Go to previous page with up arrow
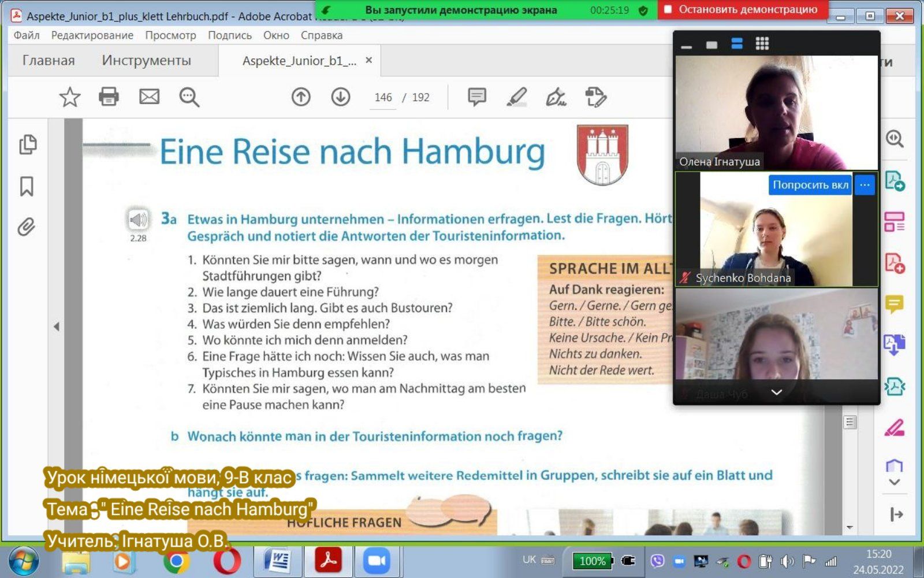This screenshot has height=578, width=924. point(301,97)
